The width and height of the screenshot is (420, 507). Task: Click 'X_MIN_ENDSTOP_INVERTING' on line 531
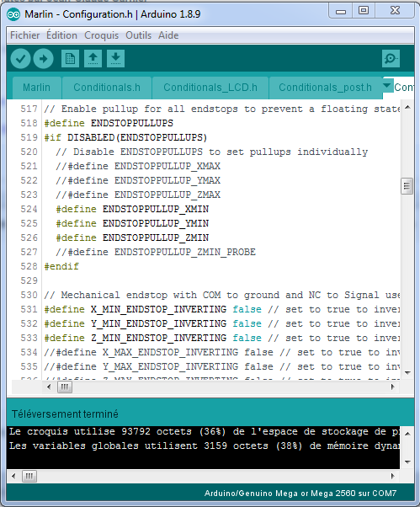[x=158, y=310]
